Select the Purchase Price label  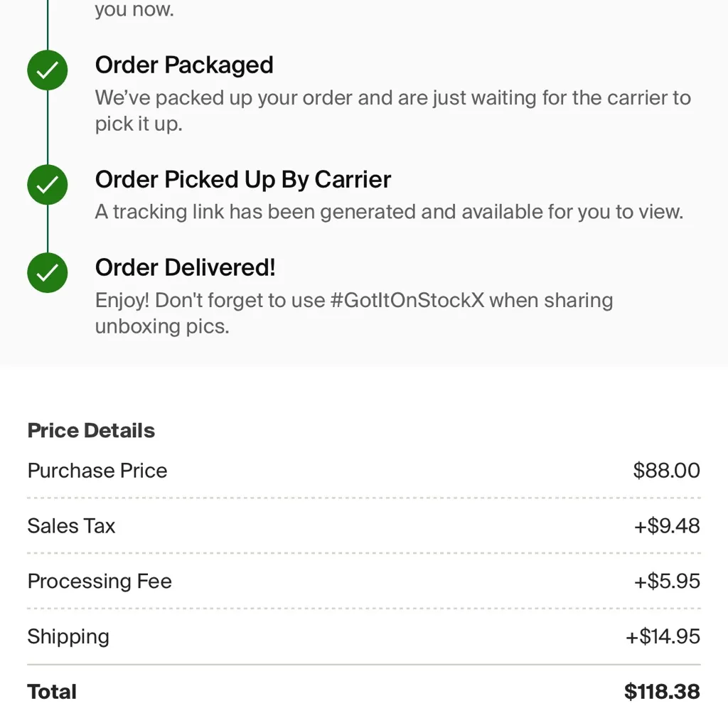(97, 471)
